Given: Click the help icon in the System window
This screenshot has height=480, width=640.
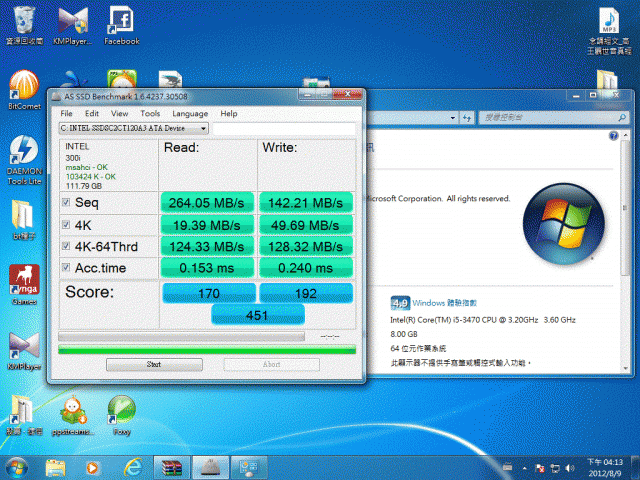Looking at the screenshot, I should (613, 136).
